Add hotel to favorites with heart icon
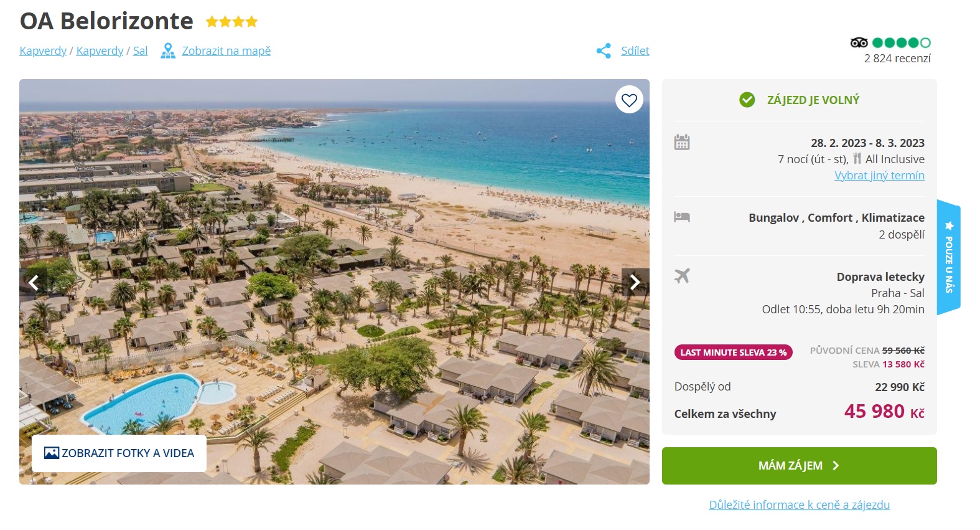 click(629, 100)
